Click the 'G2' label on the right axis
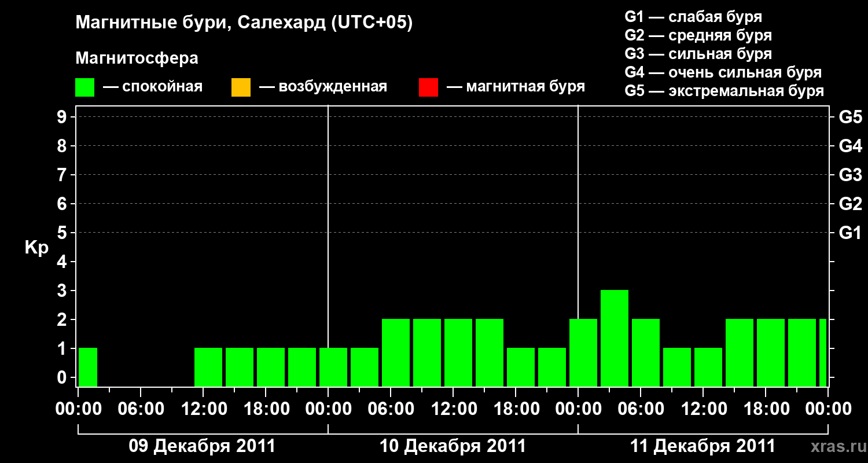The height and width of the screenshot is (463, 868). coord(850,204)
